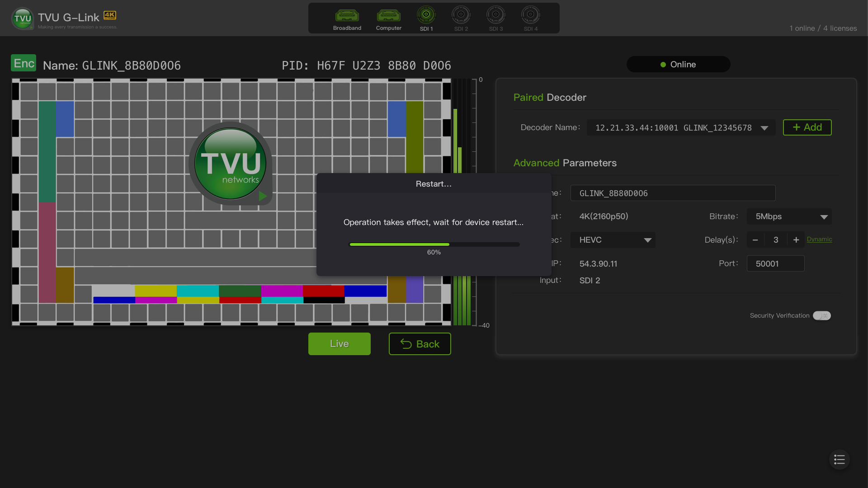This screenshot has height=488, width=868.
Task: Click the Add decoder button
Action: click(x=807, y=127)
